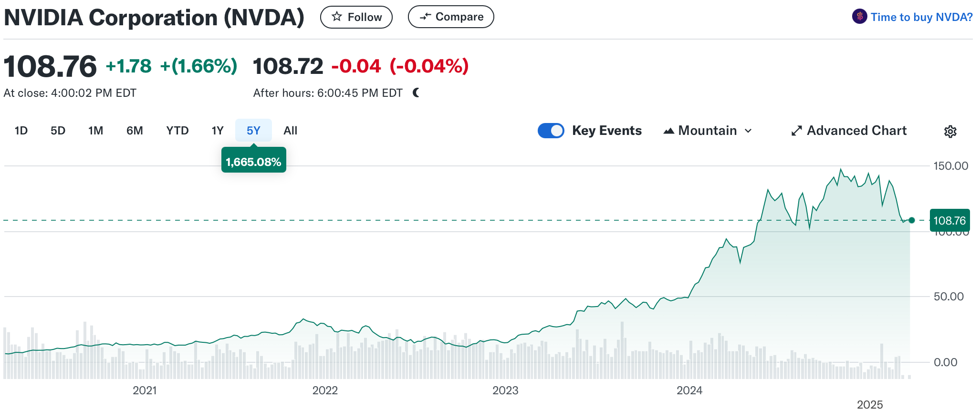This screenshot has height=410, width=980.
Task: Open the Mountain chart type dropdown chevron
Action: click(748, 131)
